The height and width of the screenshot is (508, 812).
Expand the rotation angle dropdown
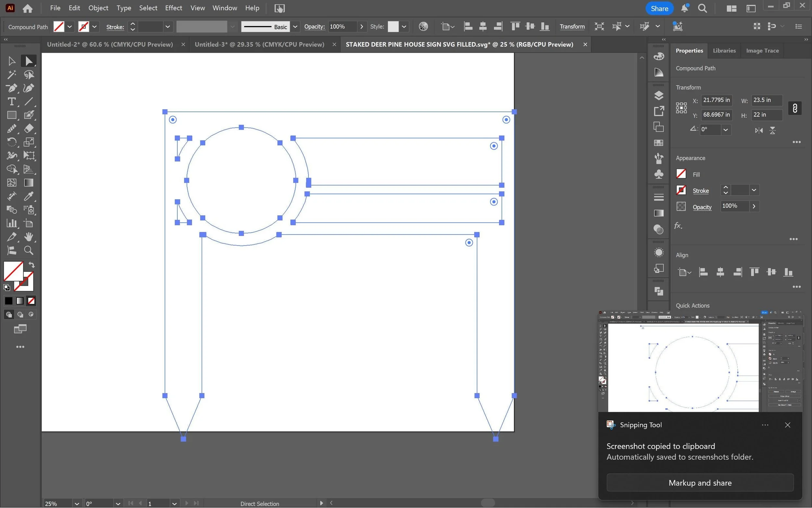pos(725,130)
